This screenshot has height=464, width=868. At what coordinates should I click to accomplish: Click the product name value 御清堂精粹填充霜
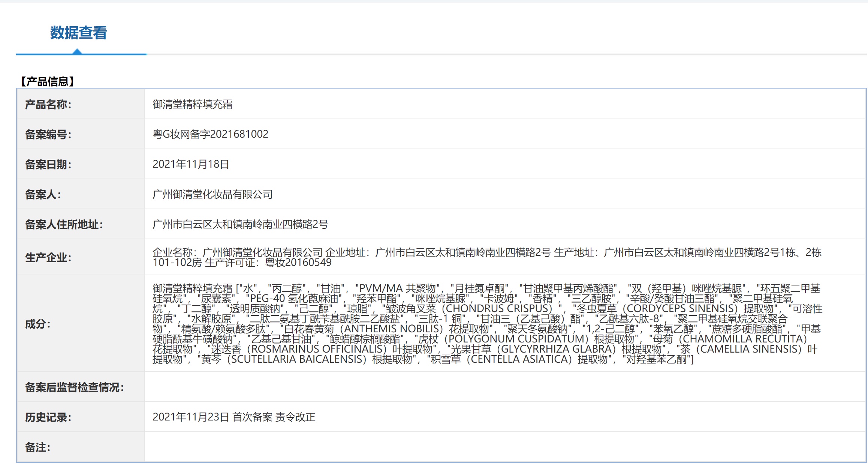click(192, 104)
